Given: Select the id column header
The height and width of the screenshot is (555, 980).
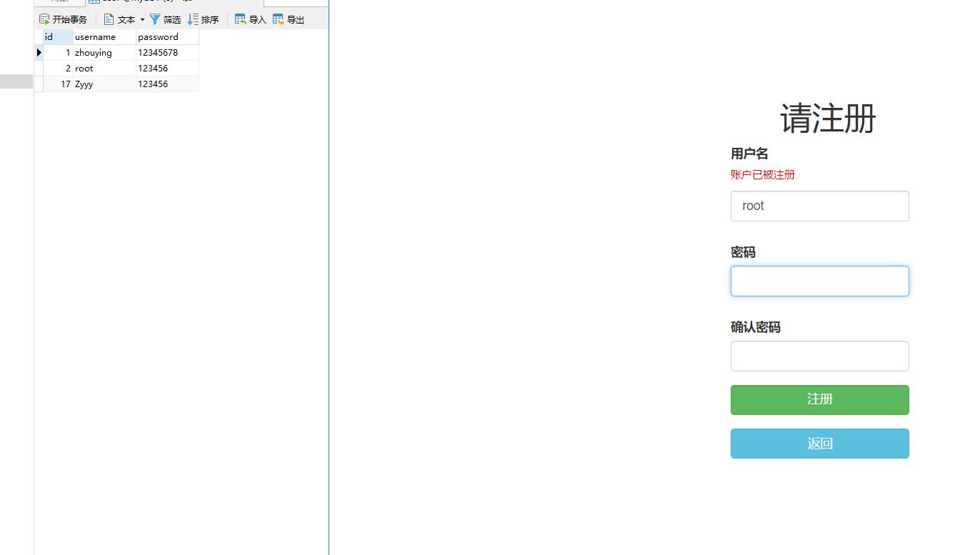Looking at the screenshot, I should 58,37.
